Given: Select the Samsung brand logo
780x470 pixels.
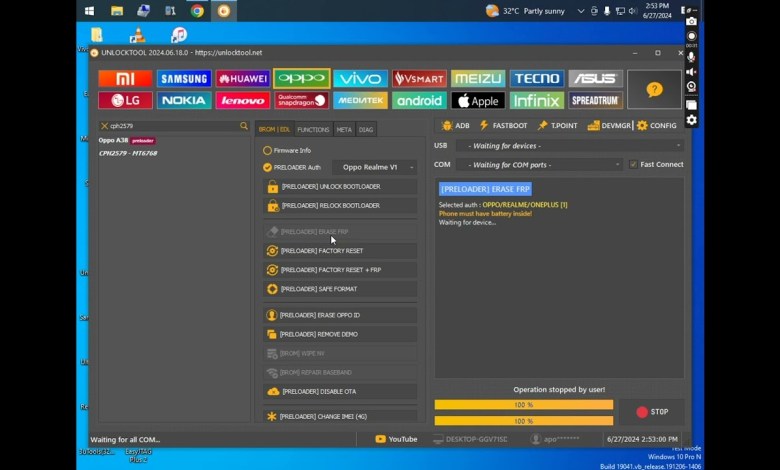Looking at the screenshot, I should pos(184,79).
